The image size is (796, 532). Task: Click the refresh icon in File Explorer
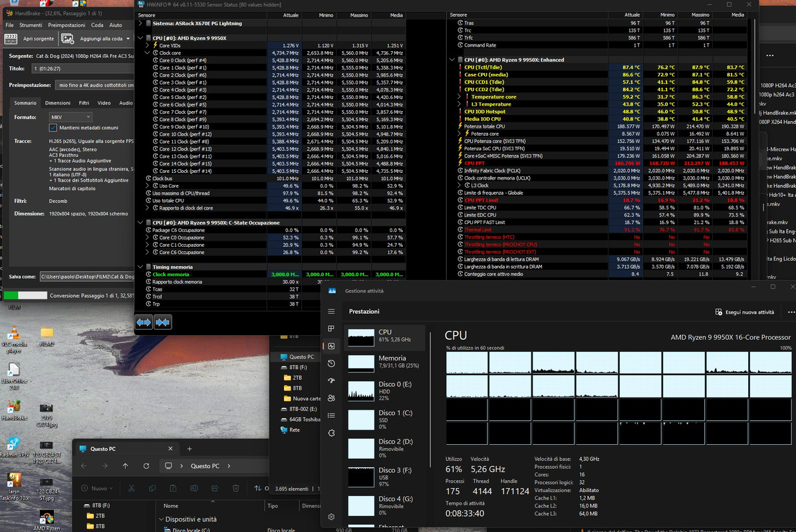coord(146,466)
